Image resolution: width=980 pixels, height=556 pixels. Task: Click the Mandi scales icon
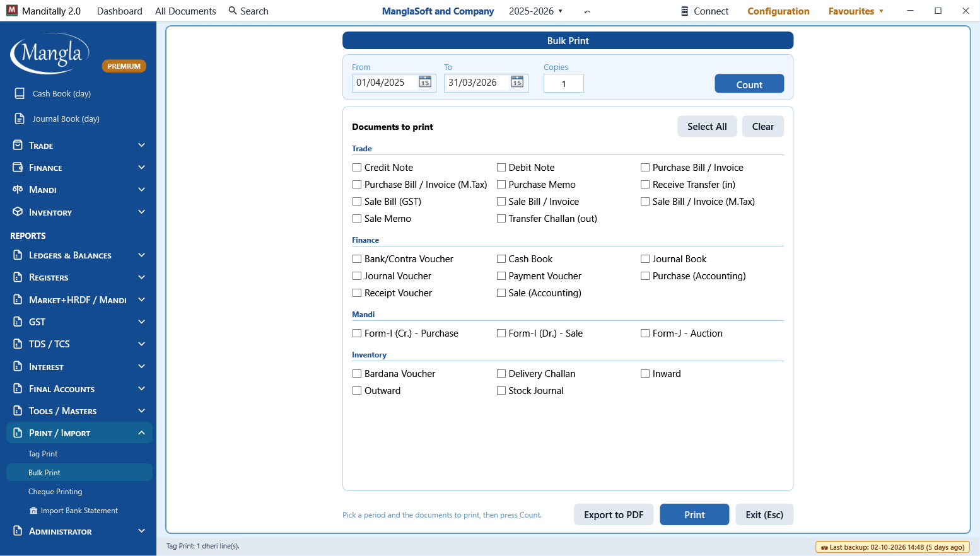[x=18, y=189]
